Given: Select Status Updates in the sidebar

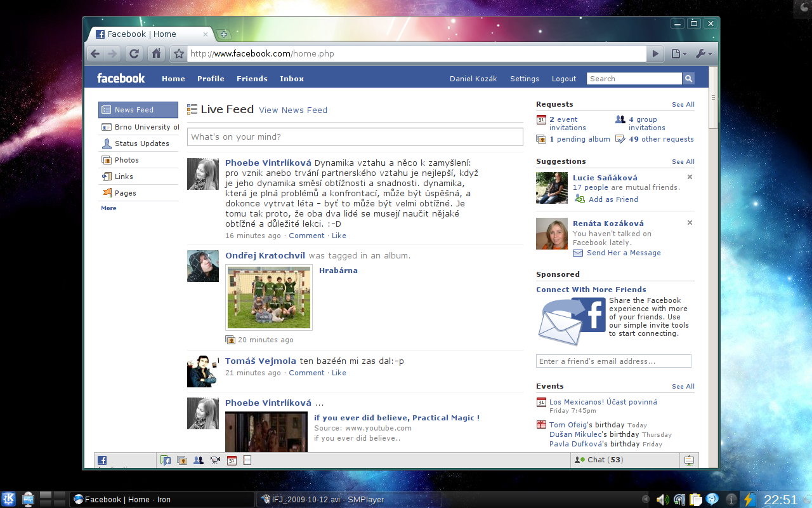Looking at the screenshot, I should 138,144.
